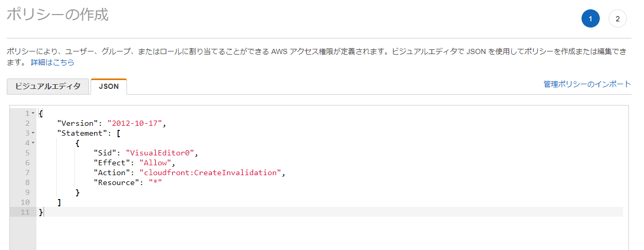Click the ポリシーの作成 page heading
This screenshot has width=644, height=250.
(57, 15)
